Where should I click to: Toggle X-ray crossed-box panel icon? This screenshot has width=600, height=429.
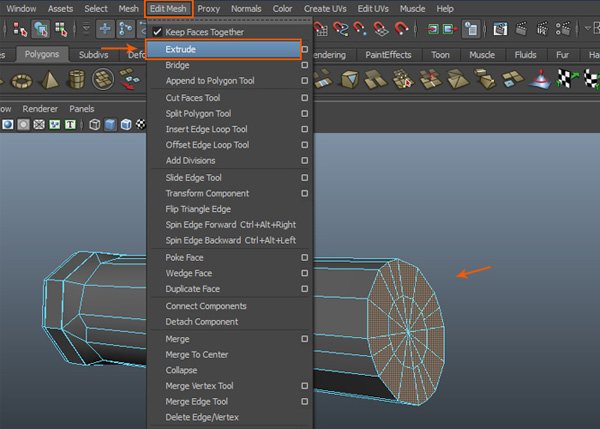[39, 125]
